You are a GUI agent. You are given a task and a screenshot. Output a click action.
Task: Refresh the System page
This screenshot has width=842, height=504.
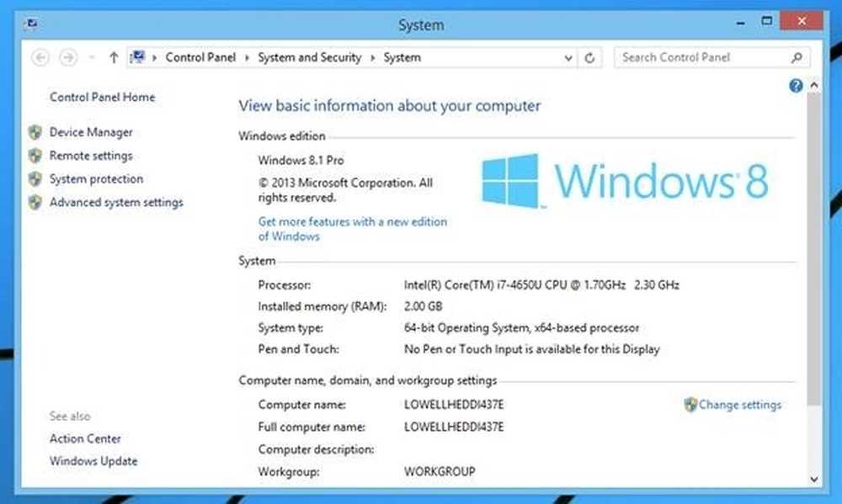[x=589, y=58]
